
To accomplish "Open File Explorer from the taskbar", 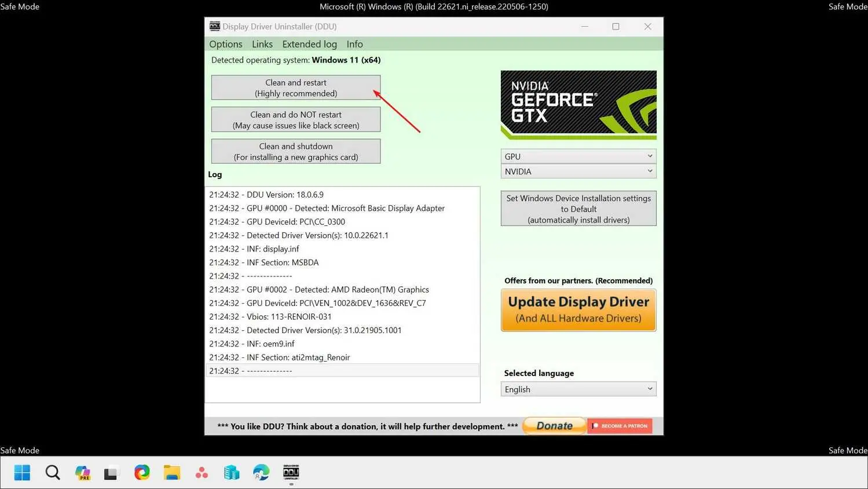I will (x=172, y=473).
